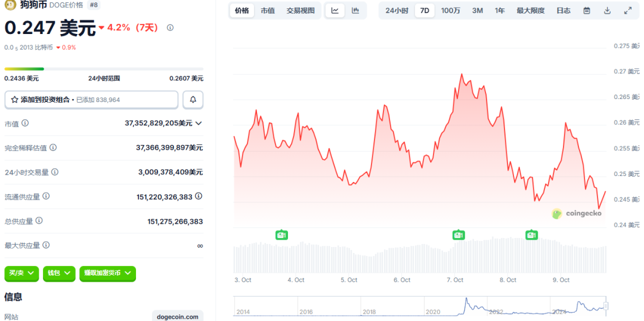Click the 24小时范围 progress bar

(x=104, y=69)
